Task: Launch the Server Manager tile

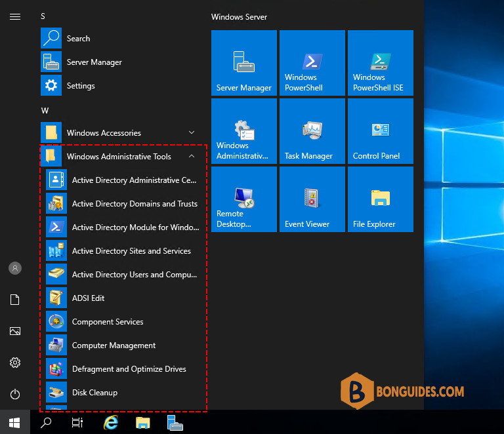Action: [244, 63]
